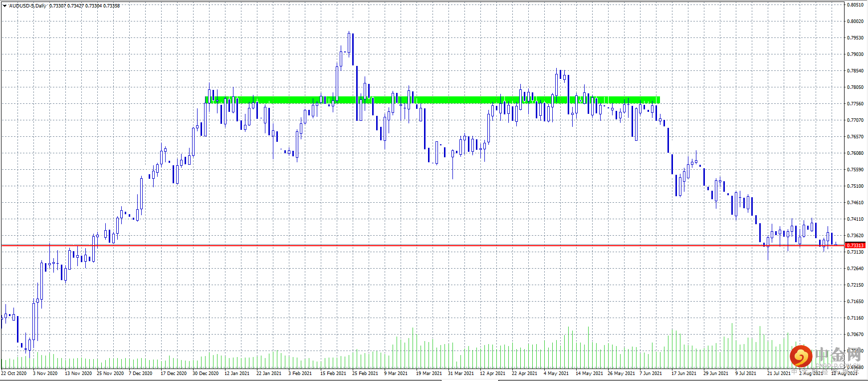Click the 9 Jul 2021 date label

tap(746, 374)
